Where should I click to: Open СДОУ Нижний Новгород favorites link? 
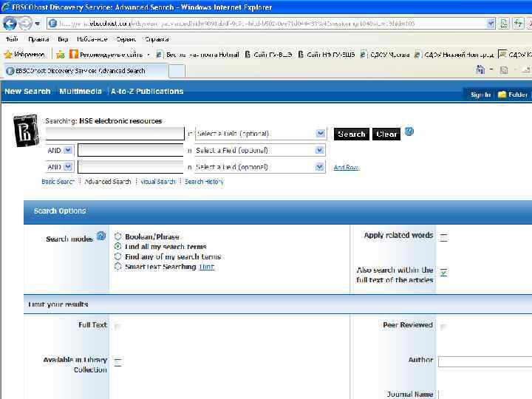[x=454, y=54]
